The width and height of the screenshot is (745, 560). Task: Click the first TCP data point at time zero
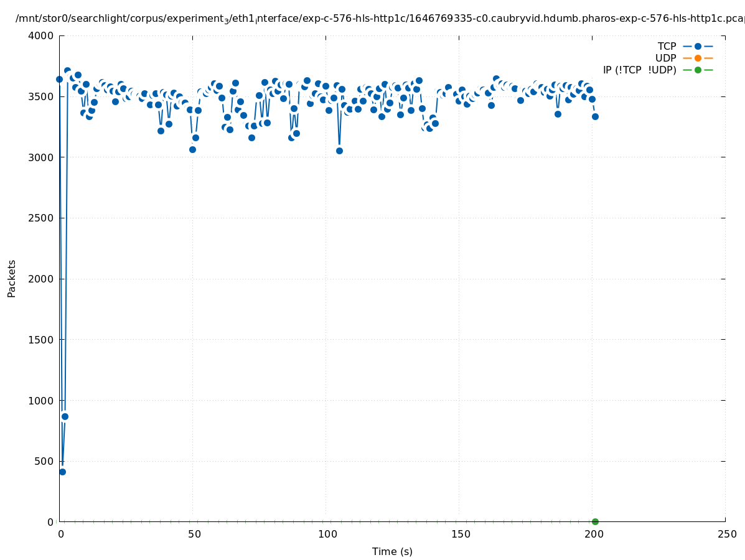click(60, 79)
